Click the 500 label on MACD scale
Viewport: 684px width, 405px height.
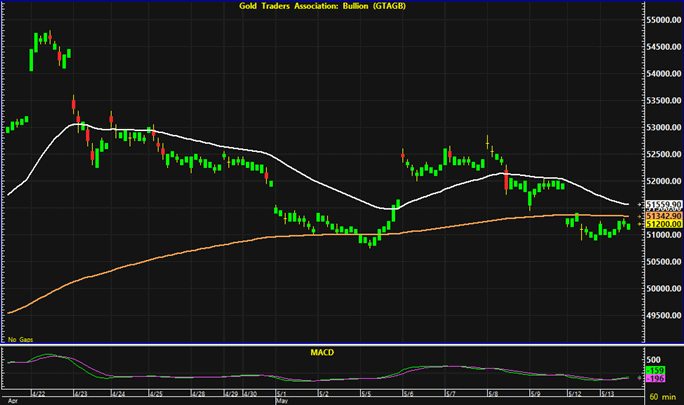tap(654, 359)
